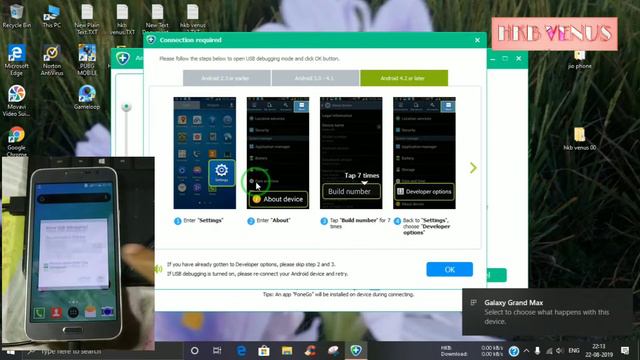
Task: Go to next steps with green arrow
Action: 473,168
